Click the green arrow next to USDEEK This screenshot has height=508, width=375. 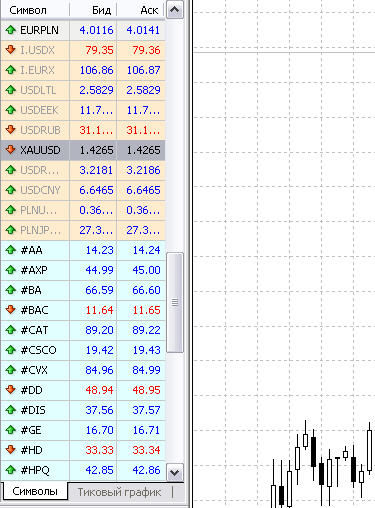[11, 110]
